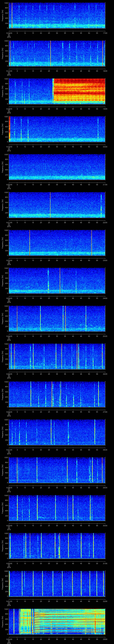Select the 6:32:00 spectrogram with harmonic lines
The image size is (114, 644).
57,622
